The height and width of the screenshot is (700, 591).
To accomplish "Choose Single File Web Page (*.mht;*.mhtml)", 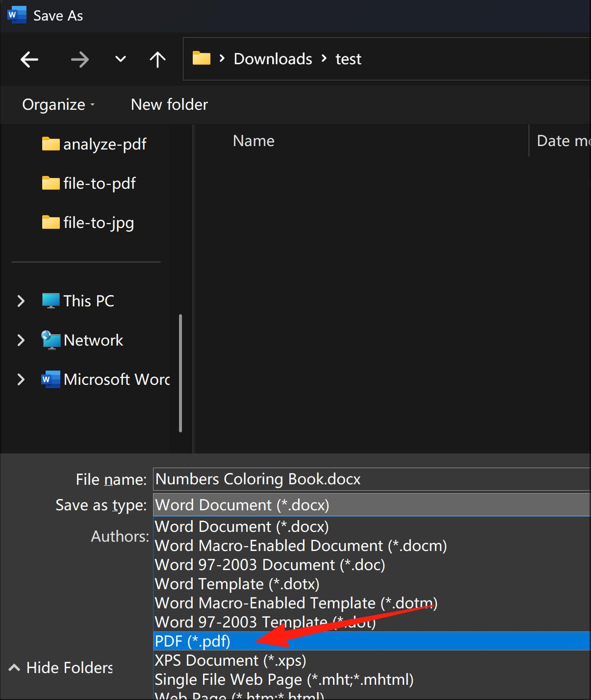I will tap(372, 679).
